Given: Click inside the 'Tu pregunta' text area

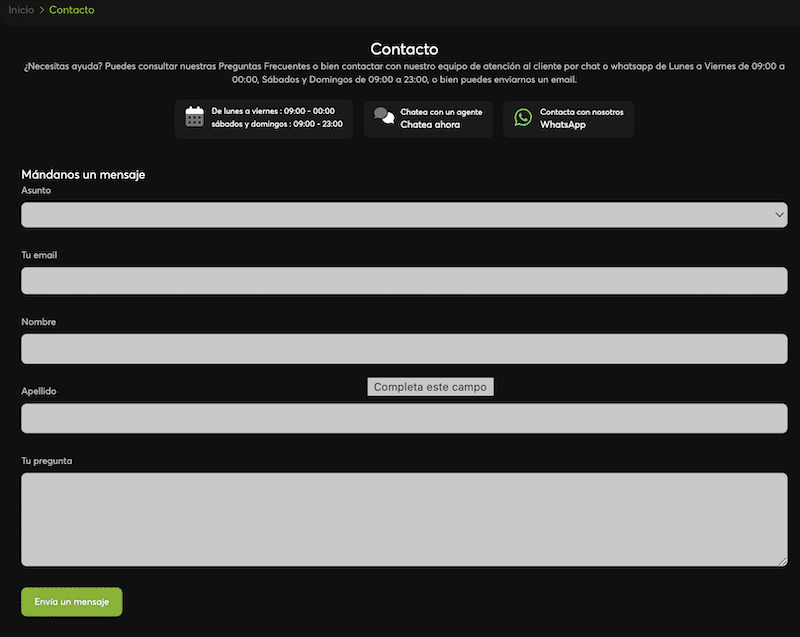Looking at the screenshot, I should pyautogui.click(x=404, y=519).
